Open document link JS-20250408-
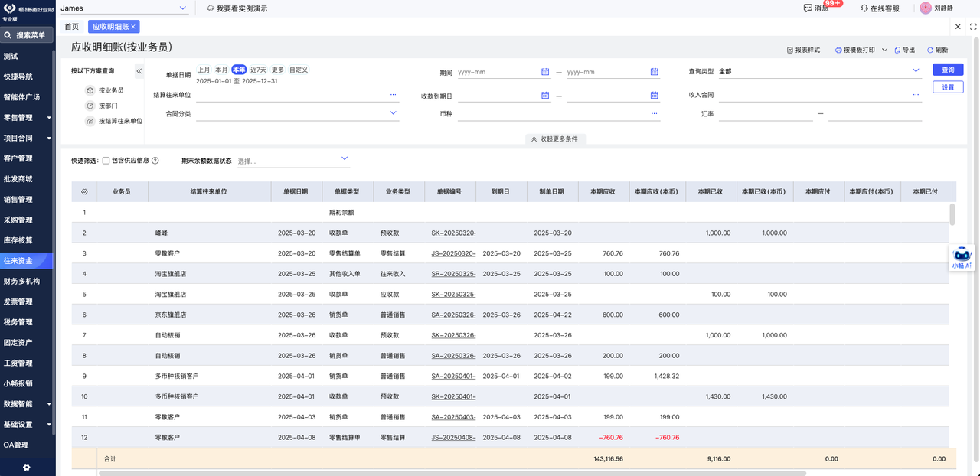The height and width of the screenshot is (476, 980). click(453, 438)
